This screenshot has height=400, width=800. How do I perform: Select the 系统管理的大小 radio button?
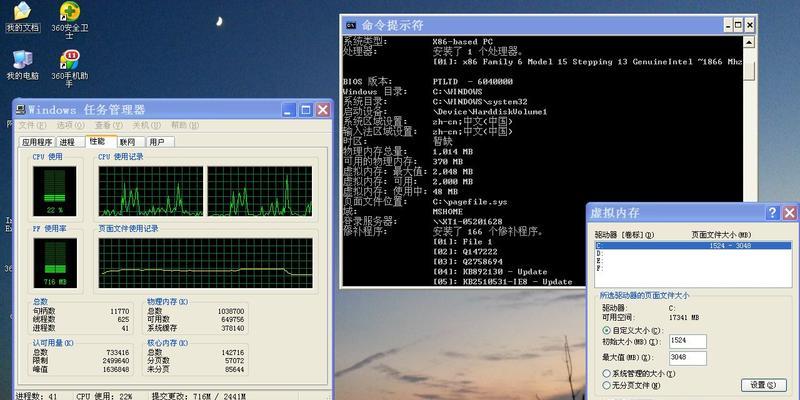[x=607, y=374]
